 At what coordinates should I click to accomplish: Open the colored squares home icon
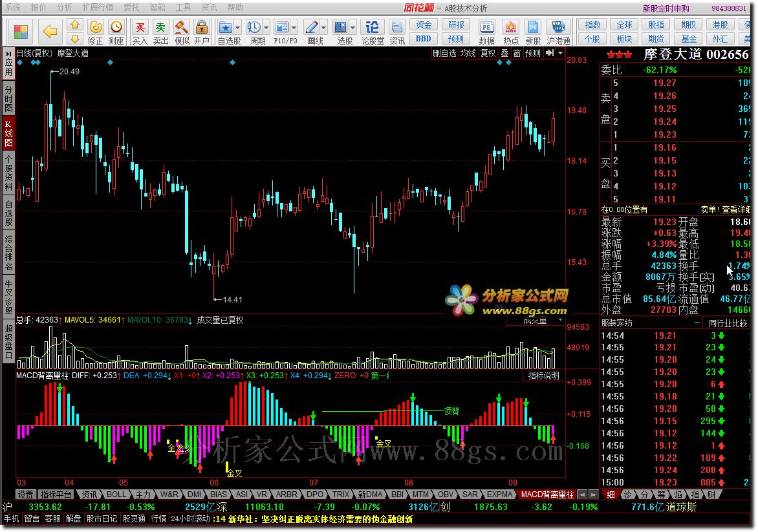(21, 32)
